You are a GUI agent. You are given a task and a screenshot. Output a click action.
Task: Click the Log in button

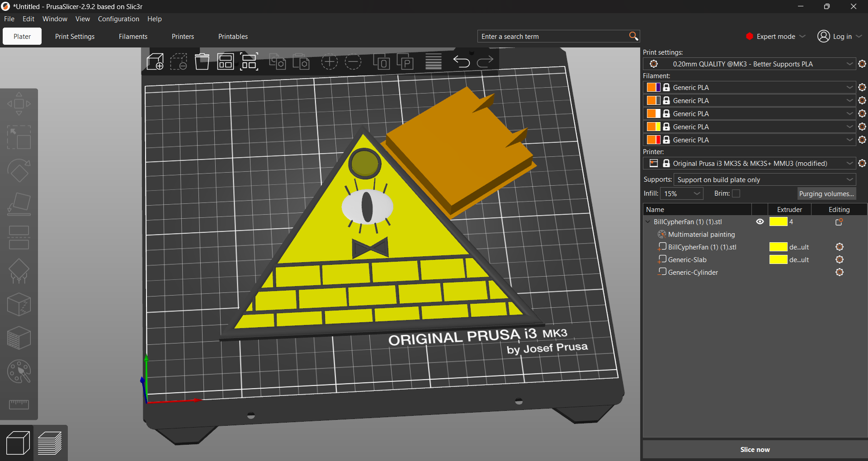click(840, 36)
